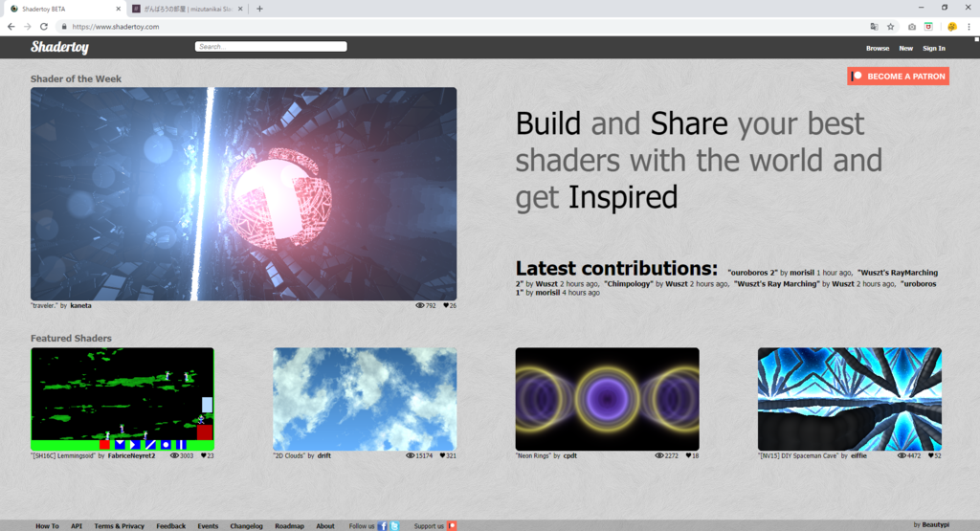The image size is (980, 531).
Task: Open Terms & Privacy
Action: (120, 526)
